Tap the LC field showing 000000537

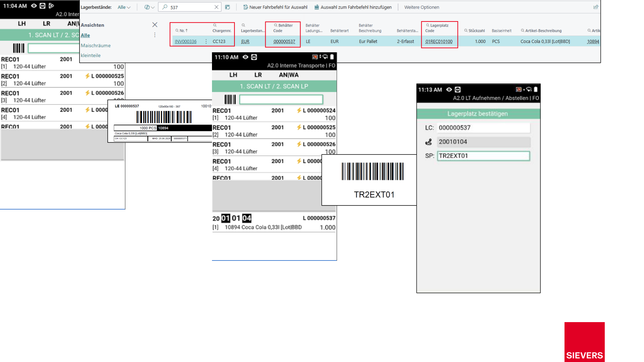tap(484, 128)
